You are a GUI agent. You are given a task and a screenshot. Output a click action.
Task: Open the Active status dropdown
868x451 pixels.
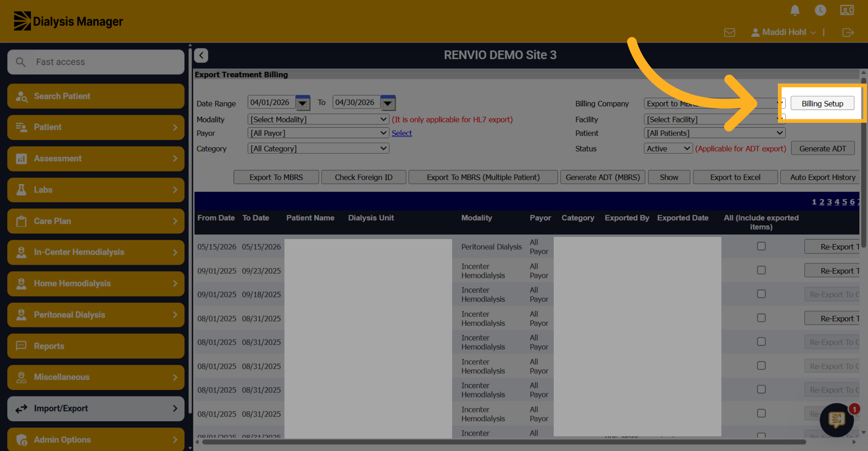(x=668, y=149)
